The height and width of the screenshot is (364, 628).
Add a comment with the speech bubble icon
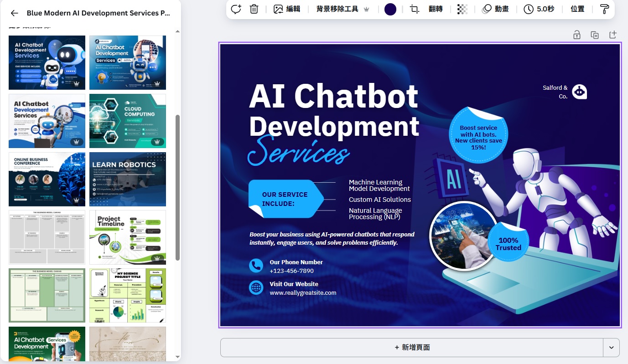[x=236, y=9]
